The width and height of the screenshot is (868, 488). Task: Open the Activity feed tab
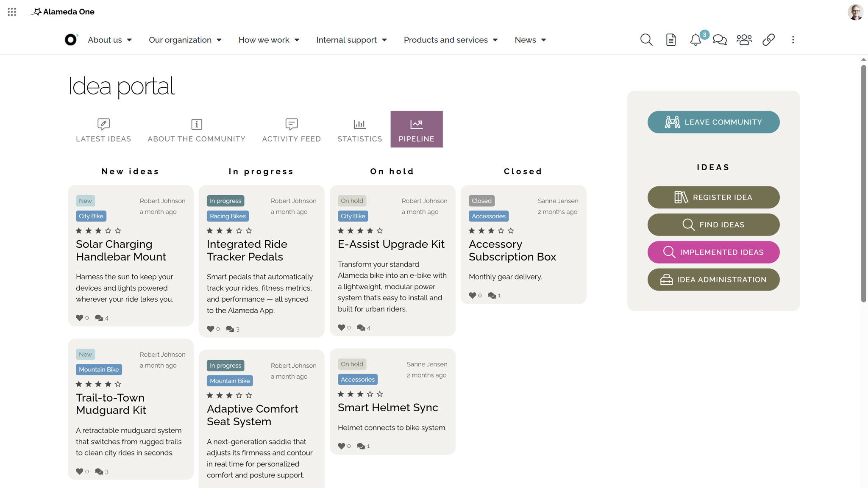(x=291, y=129)
